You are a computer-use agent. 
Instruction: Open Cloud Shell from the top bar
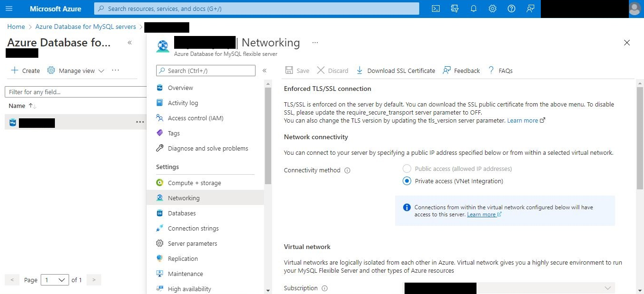(x=436, y=9)
